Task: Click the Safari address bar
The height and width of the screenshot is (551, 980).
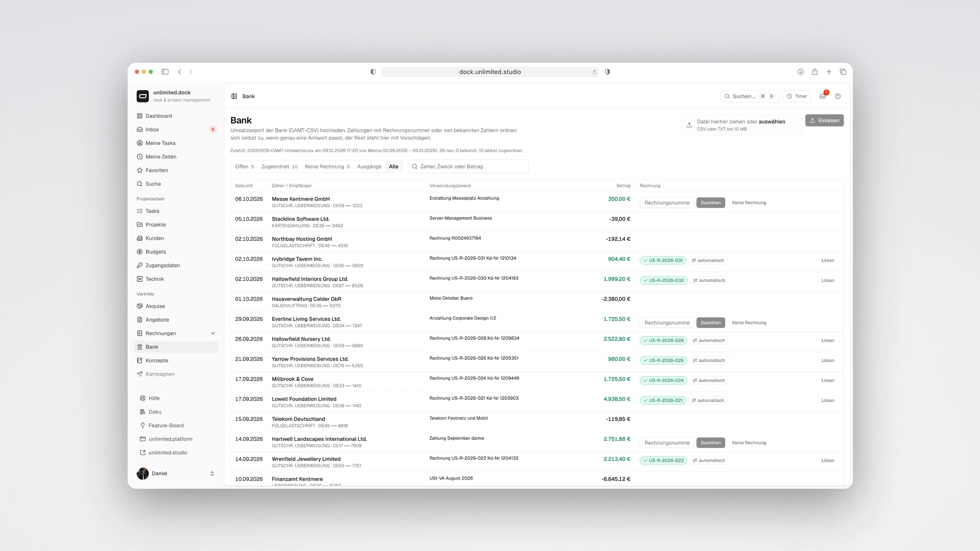Action: click(x=490, y=72)
